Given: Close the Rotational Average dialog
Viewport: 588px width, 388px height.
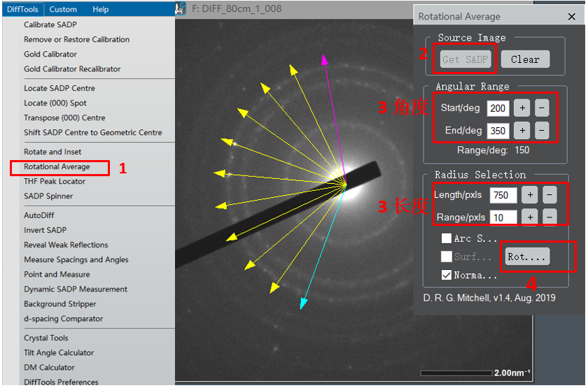Looking at the screenshot, I should tap(572, 17).
